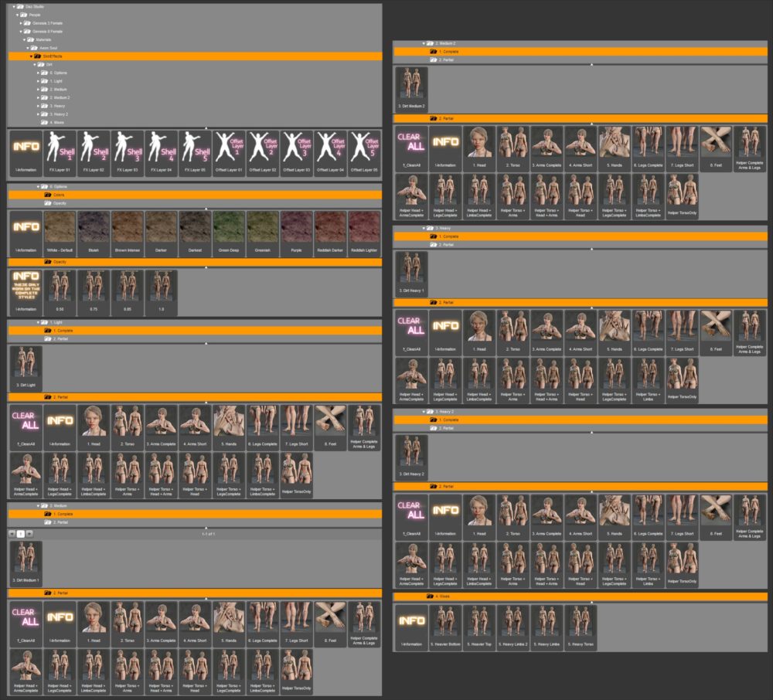The height and width of the screenshot is (700, 773).
Task: Choose the Dirt Medium 2 complete preset
Action: [410, 86]
